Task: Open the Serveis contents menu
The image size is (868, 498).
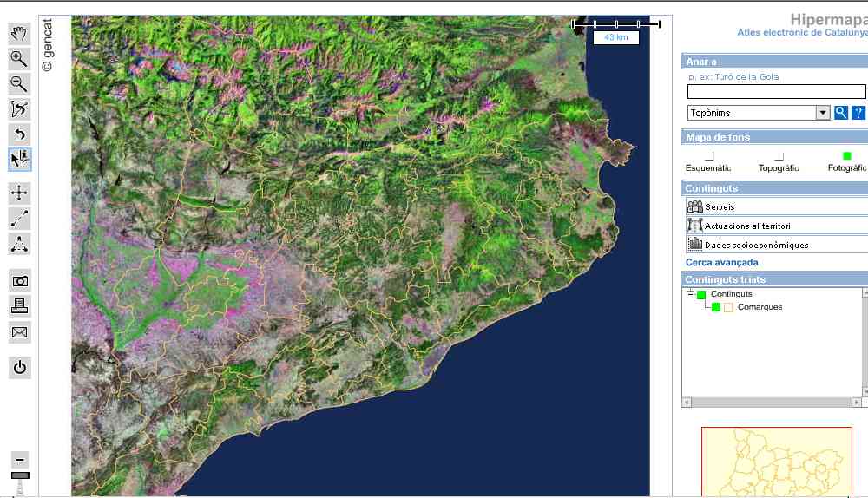Action: pyautogui.click(x=720, y=206)
